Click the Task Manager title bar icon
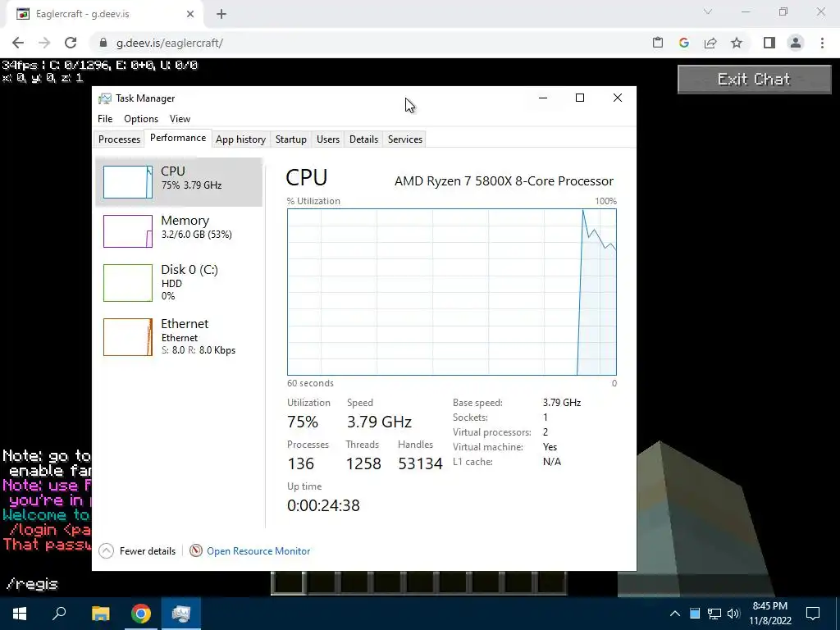The width and height of the screenshot is (840, 630). pos(105,98)
